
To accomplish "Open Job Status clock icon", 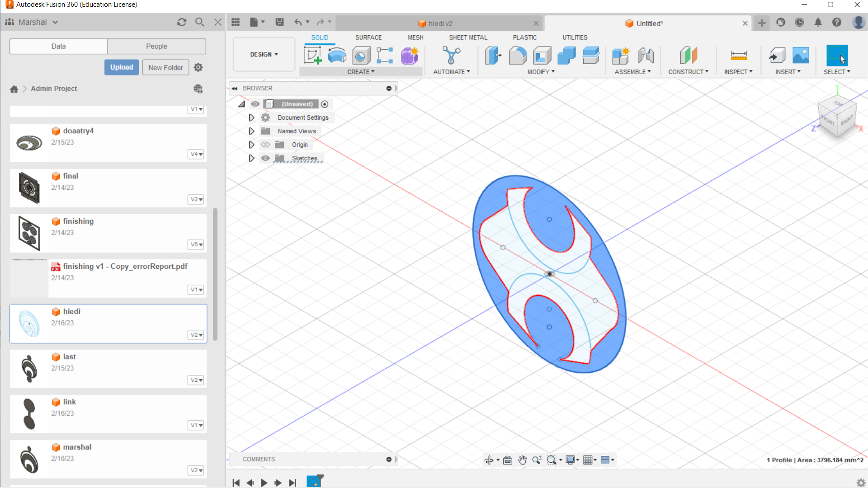I will pos(799,22).
